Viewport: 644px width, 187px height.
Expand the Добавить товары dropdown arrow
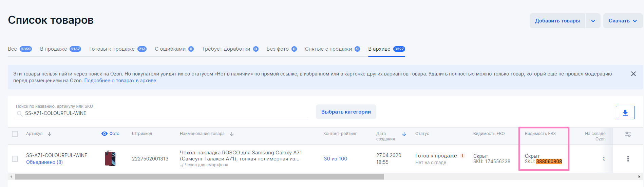point(593,21)
